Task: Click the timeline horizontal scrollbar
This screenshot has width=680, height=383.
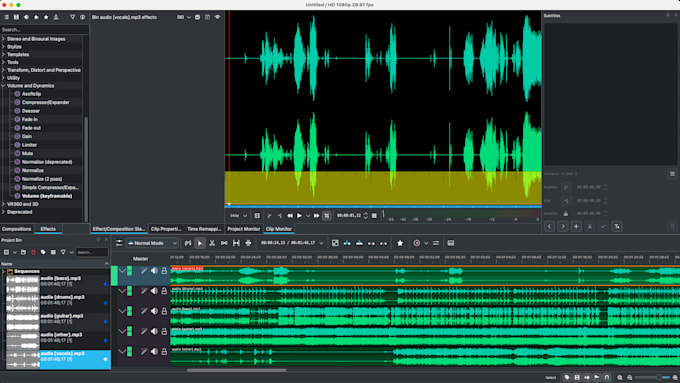Action: 236,370
